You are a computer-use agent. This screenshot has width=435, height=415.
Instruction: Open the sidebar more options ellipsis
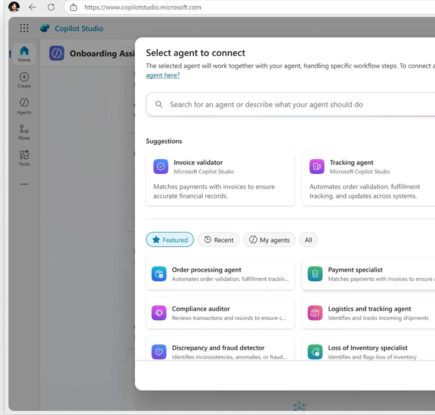click(x=24, y=184)
